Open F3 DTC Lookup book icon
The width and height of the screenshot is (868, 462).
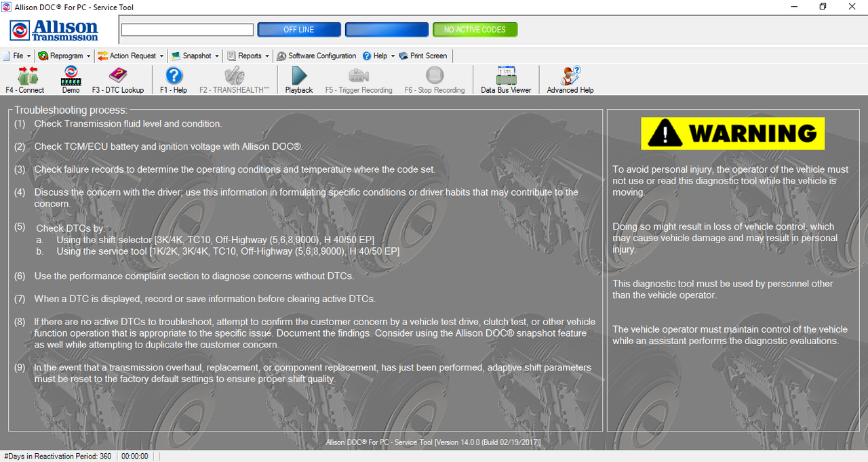(118, 75)
